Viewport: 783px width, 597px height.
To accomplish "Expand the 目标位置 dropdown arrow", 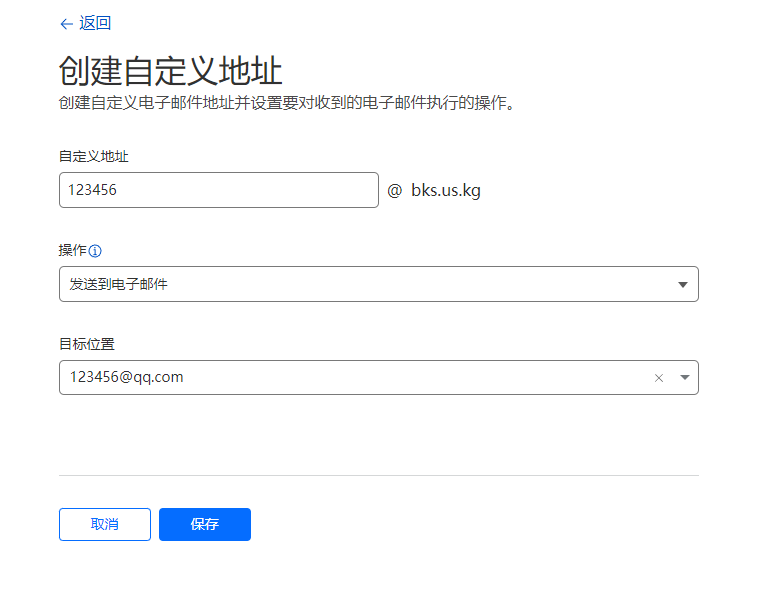I will (684, 378).
